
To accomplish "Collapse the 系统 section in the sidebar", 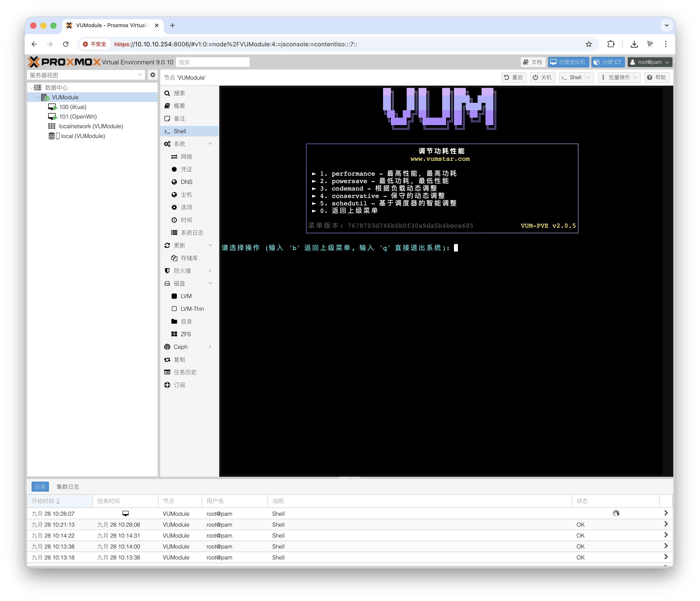I will [211, 143].
